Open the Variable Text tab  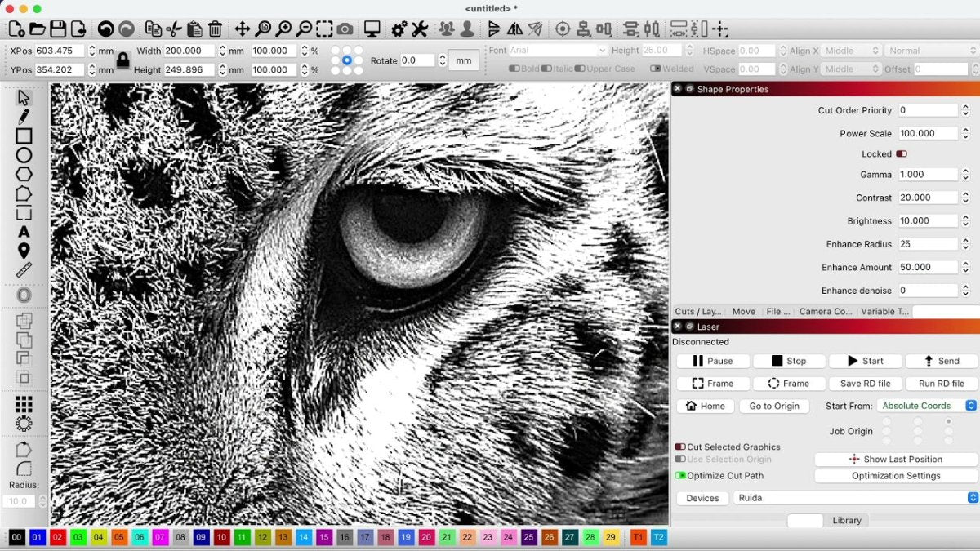(884, 311)
